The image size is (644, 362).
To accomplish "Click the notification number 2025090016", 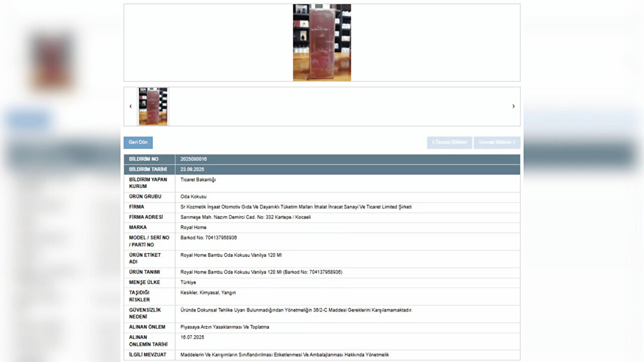I will (194, 159).
